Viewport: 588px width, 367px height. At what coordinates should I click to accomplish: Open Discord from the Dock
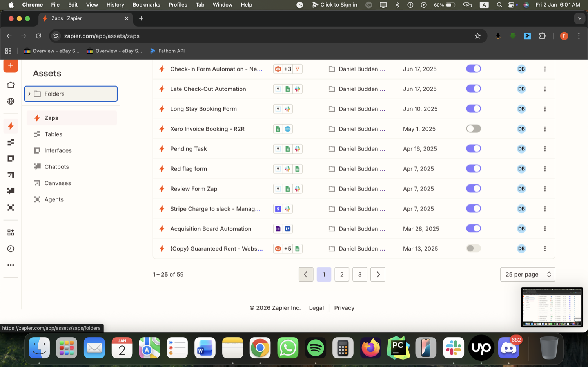point(509,348)
